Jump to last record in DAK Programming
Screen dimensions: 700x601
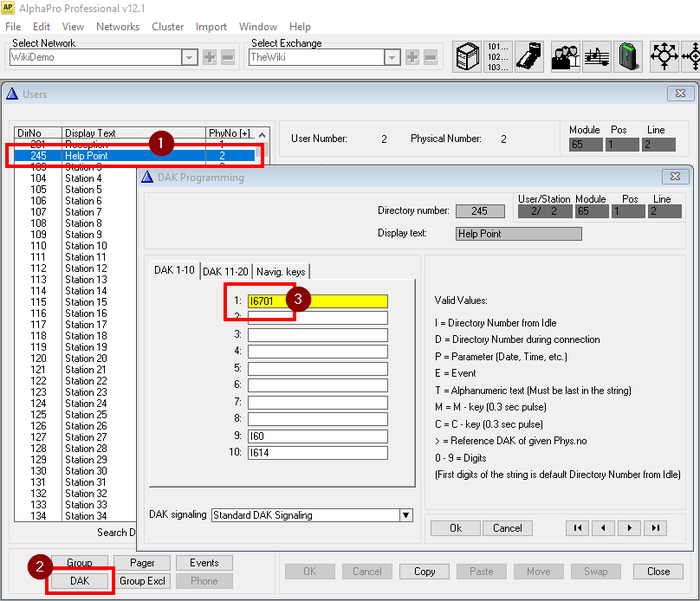click(655, 528)
